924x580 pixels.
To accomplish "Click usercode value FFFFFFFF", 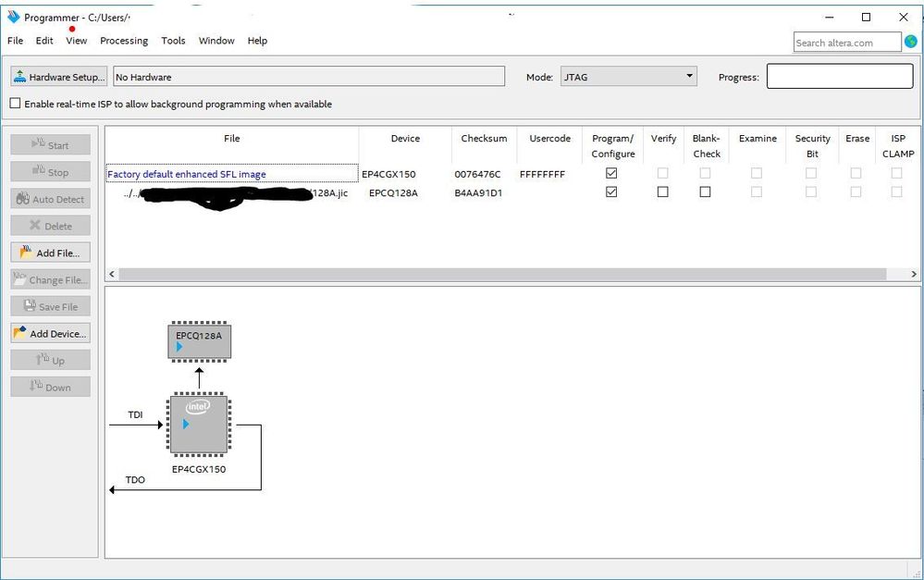I will point(542,175).
